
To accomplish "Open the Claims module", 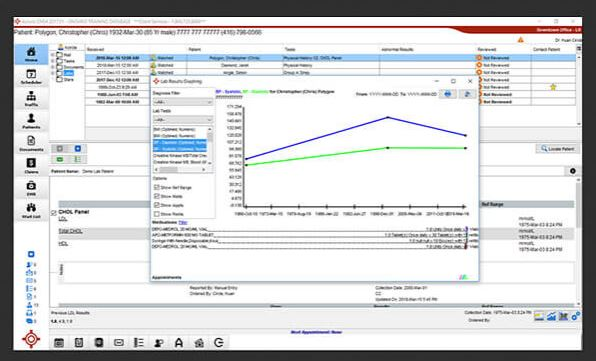I will click(x=31, y=166).
